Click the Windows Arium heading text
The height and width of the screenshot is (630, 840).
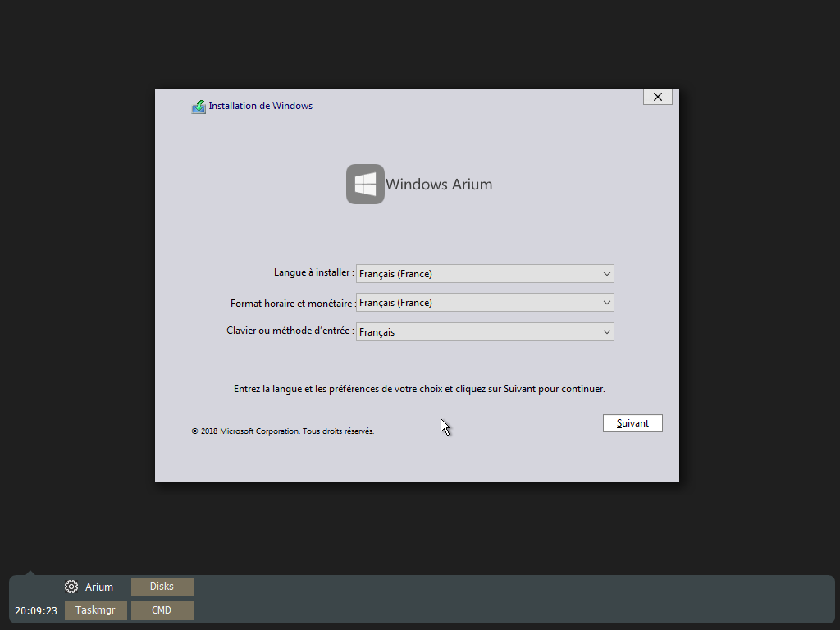(x=439, y=185)
